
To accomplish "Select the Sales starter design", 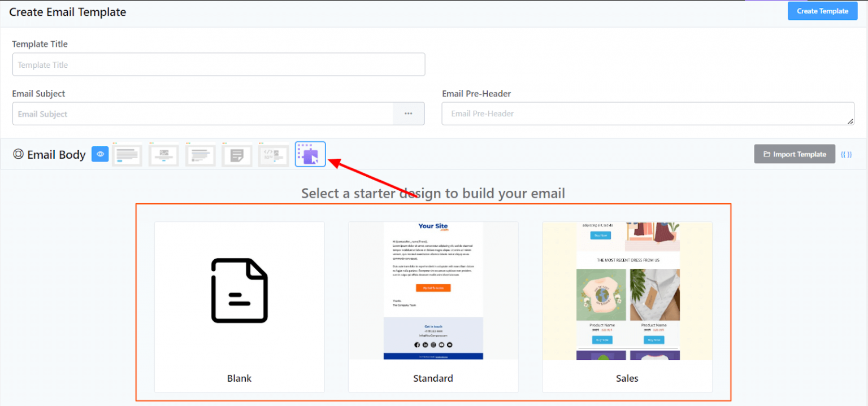I will pyautogui.click(x=627, y=307).
